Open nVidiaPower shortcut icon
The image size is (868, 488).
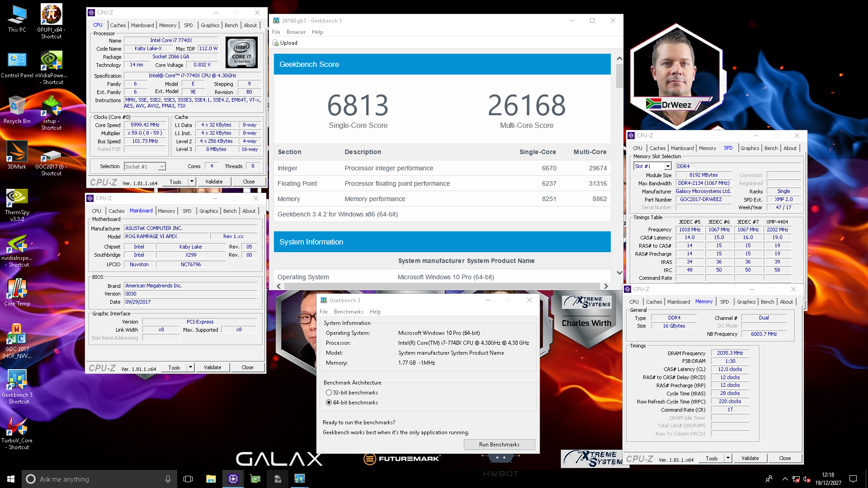coord(52,67)
